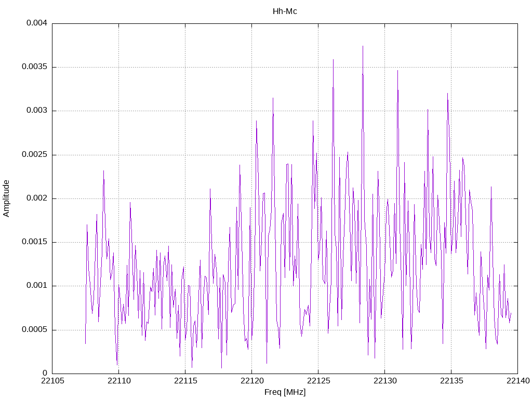Click the 0.003 y-axis tick label
Screen dimensions: 532x399
pyautogui.click(x=37, y=111)
